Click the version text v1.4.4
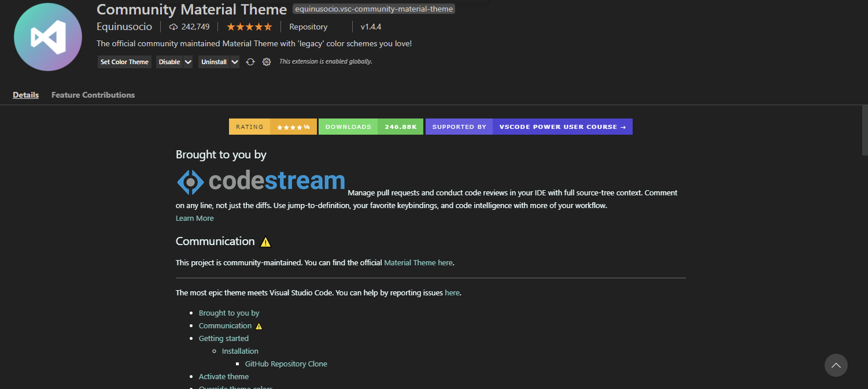This screenshot has height=389, width=868. point(371,27)
